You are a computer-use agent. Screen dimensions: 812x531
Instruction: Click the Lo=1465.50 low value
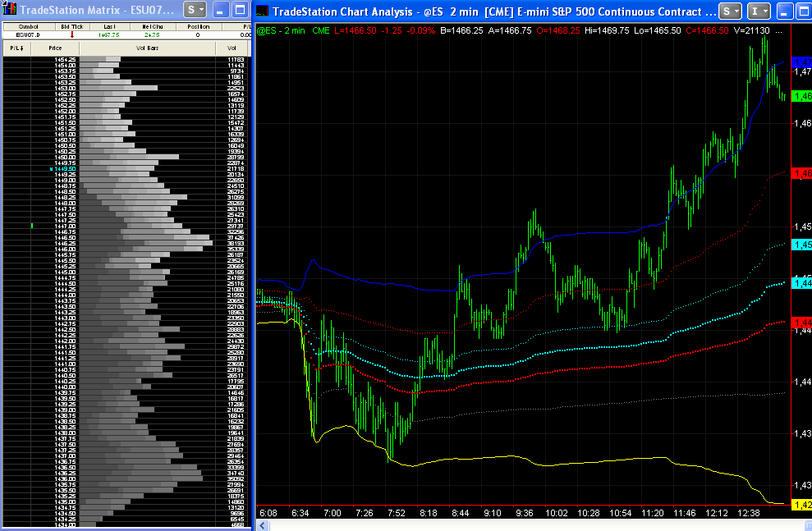(x=658, y=30)
